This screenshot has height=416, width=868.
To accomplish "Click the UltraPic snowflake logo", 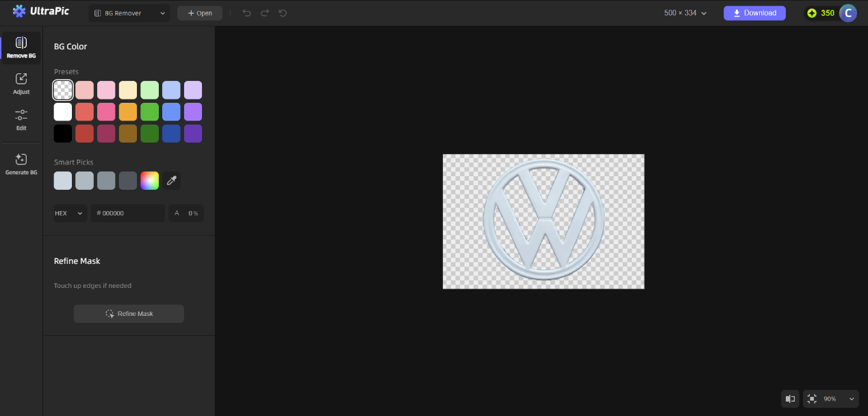I will (x=18, y=11).
